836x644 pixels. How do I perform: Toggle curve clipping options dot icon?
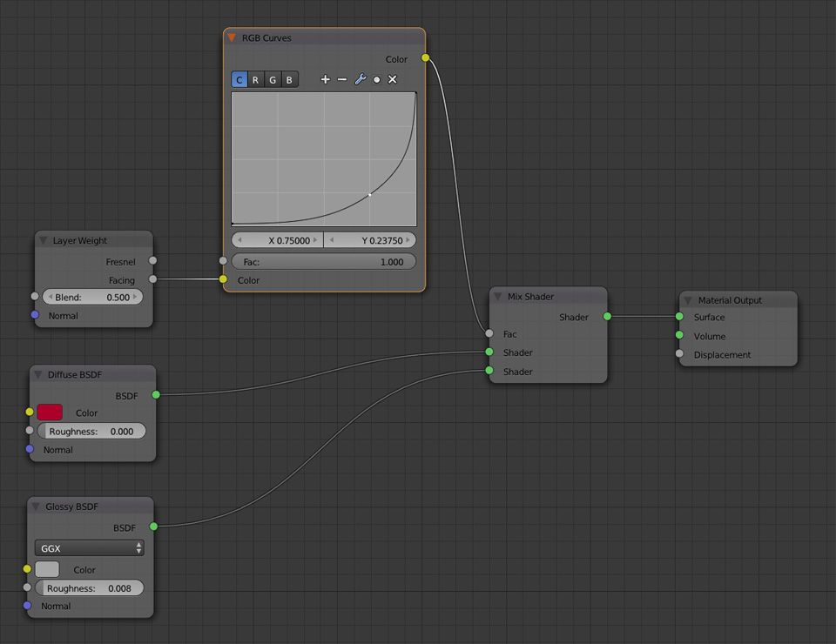pyautogui.click(x=376, y=79)
